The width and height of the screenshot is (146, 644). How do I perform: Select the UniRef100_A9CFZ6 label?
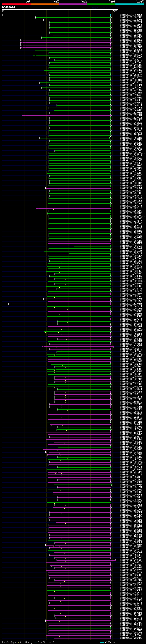(x=131, y=246)
